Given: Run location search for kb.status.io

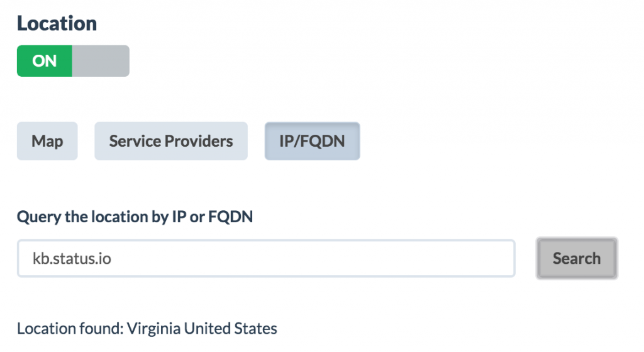Looking at the screenshot, I should (577, 258).
